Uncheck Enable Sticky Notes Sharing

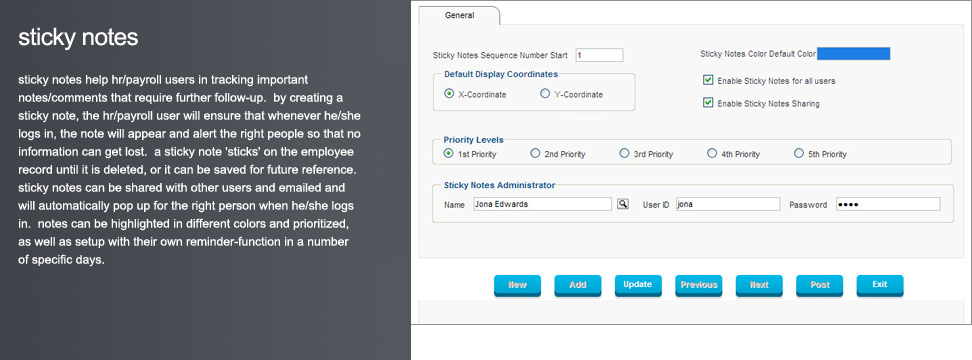[x=708, y=103]
